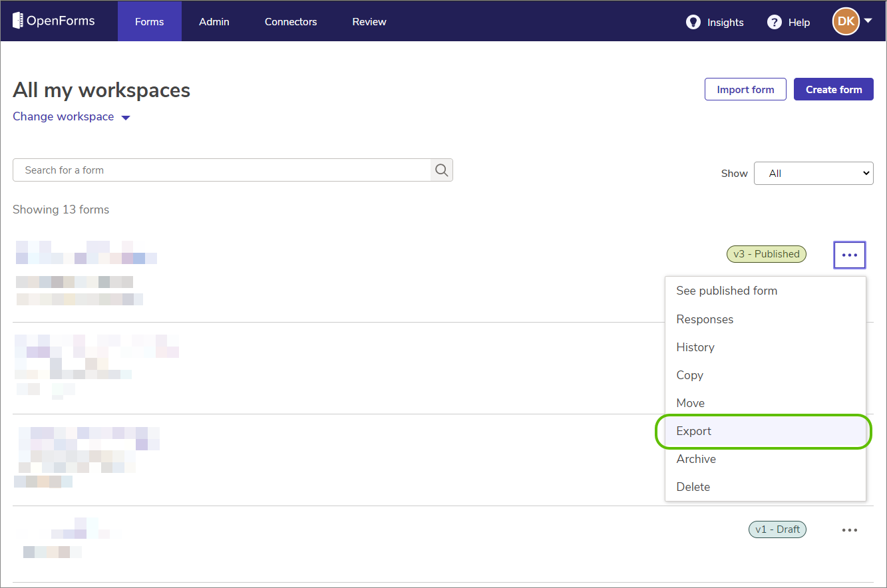Click the Create form button

(x=833, y=88)
